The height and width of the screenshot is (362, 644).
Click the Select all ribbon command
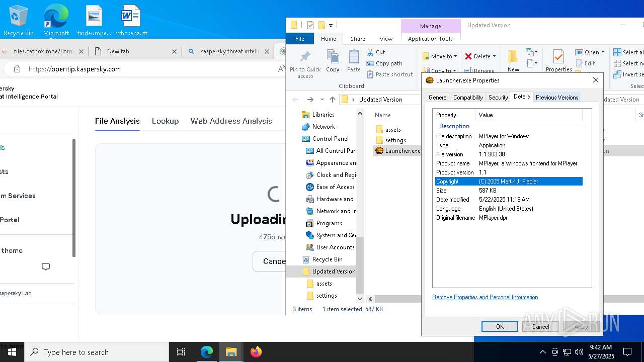click(628, 52)
